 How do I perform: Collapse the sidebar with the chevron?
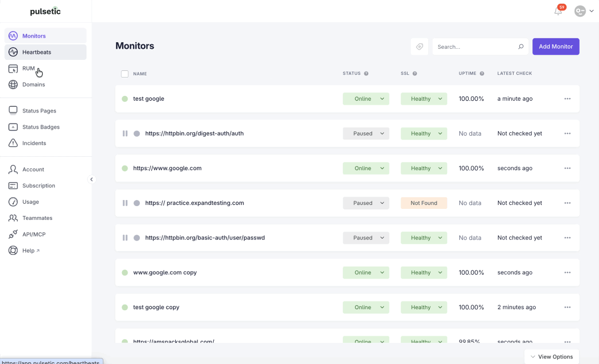click(x=92, y=180)
